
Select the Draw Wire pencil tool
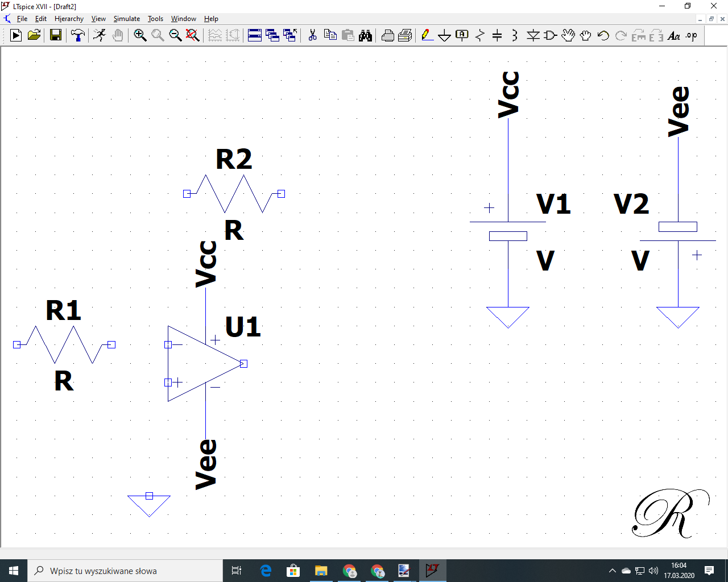(x=427, y=35)
